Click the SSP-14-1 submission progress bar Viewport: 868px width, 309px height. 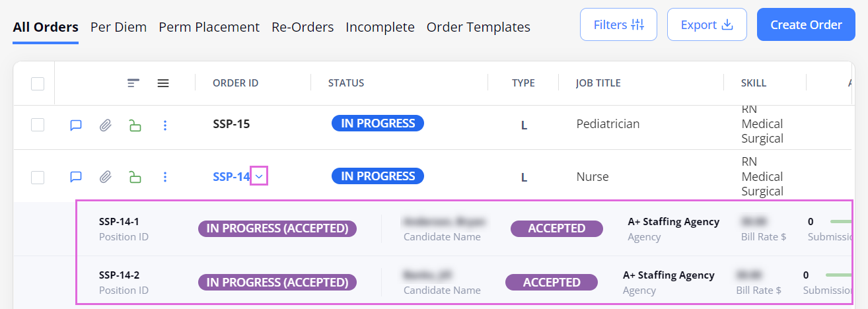[x=841, y=222]
